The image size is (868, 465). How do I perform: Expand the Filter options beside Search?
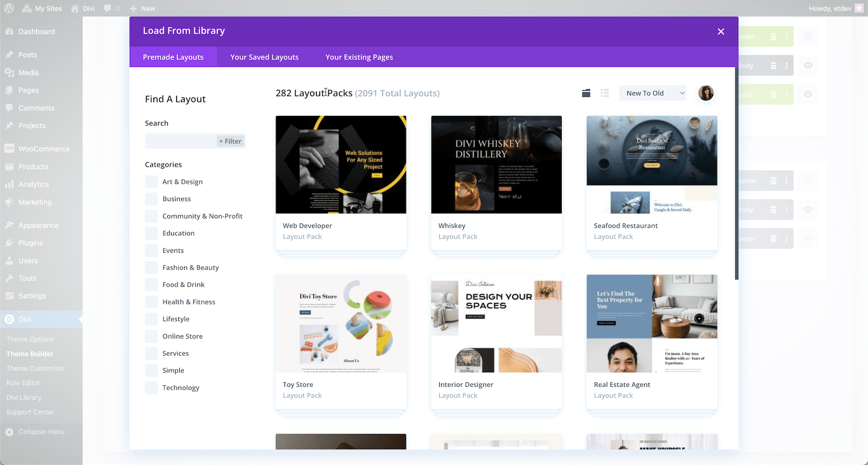[x=231, y=141]
